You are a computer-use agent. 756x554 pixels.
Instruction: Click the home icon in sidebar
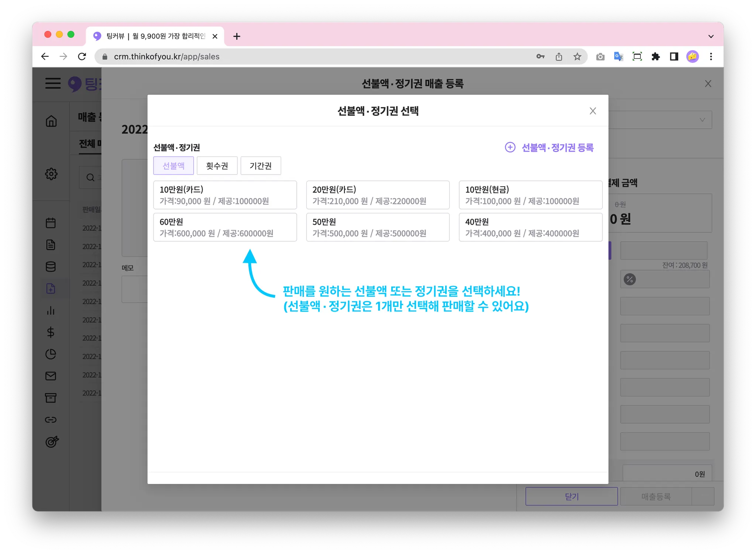tap(51, 121)
